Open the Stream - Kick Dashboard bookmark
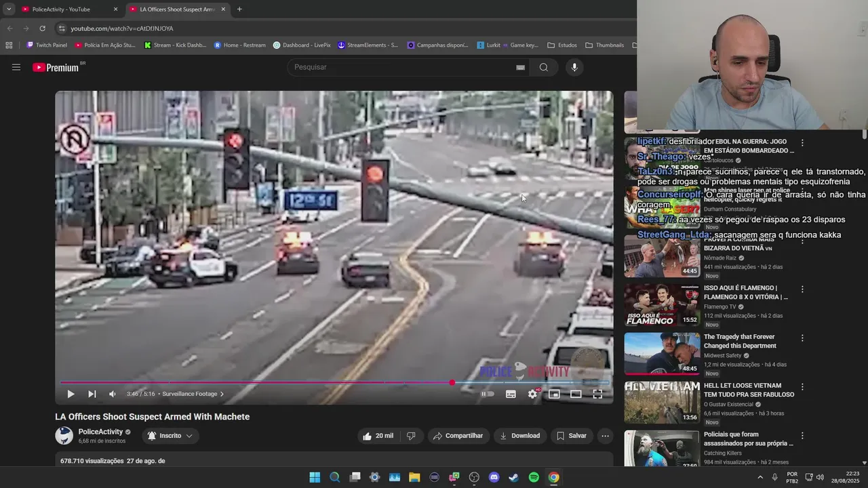 click(x=175, y=45)
